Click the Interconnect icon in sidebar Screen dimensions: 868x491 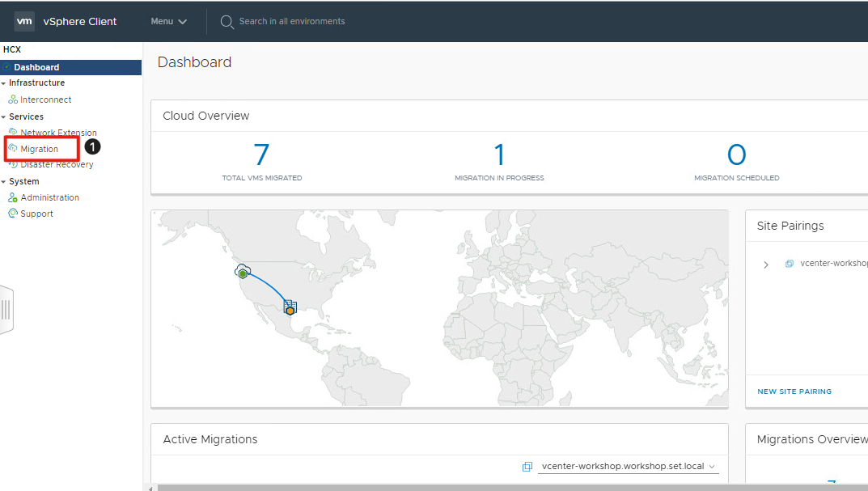13,99
